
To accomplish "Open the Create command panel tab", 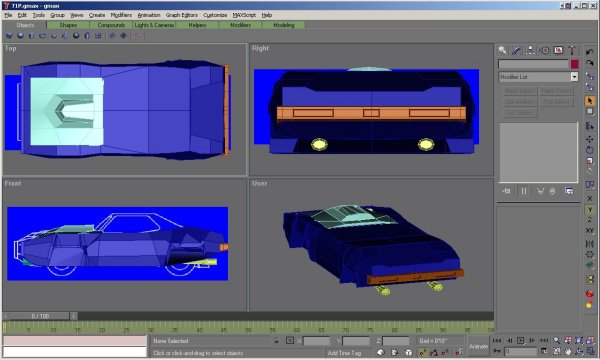I will pos(502,50).
